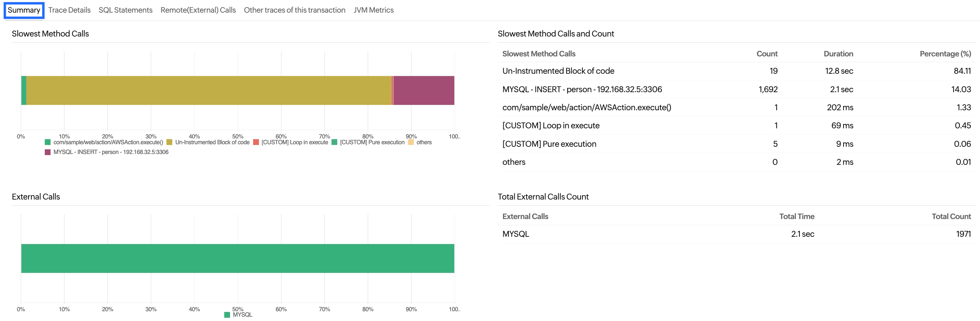Open the Remote(External) Calls tab
Image resolution: width=980 pixels, height=321 pixels.
198,10
